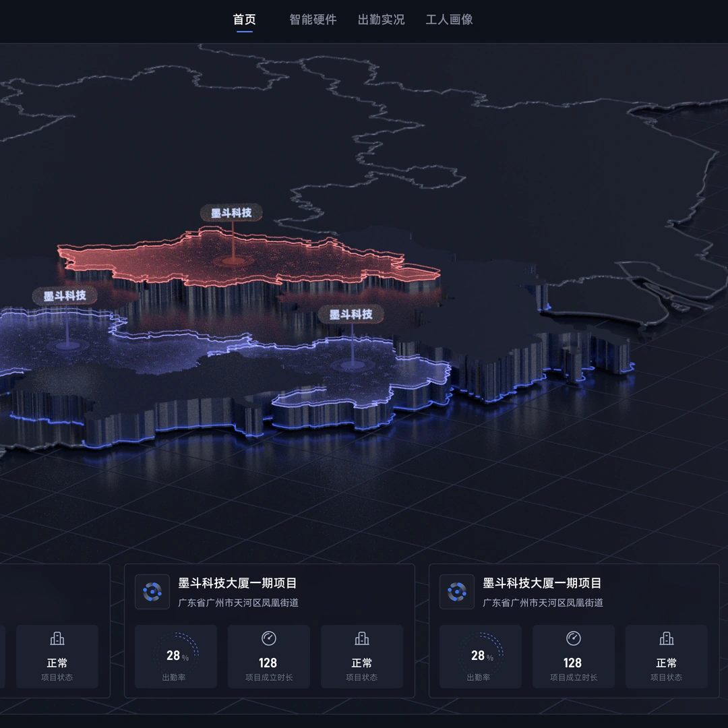Open the middle card's 墨斗科技大厦一期项目 title

[237, 583]
